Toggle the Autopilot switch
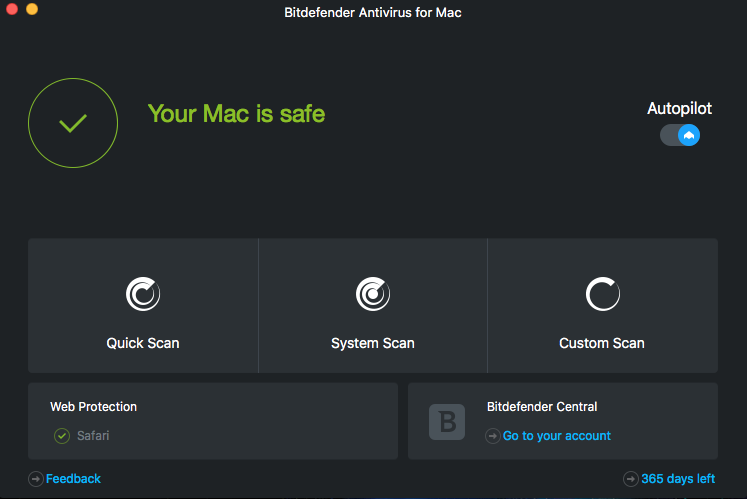Screen dimensions: 747x499 pyautogui.click(x=680, y=135)
